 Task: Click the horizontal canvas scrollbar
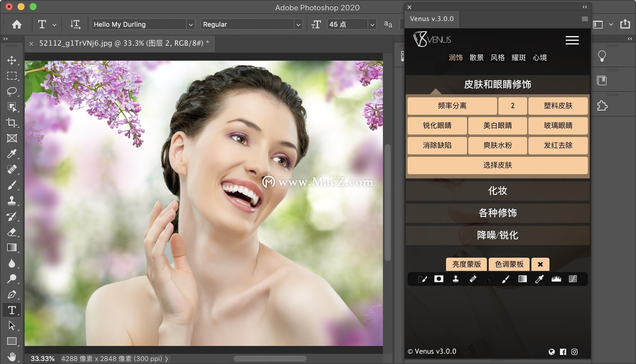270,359
